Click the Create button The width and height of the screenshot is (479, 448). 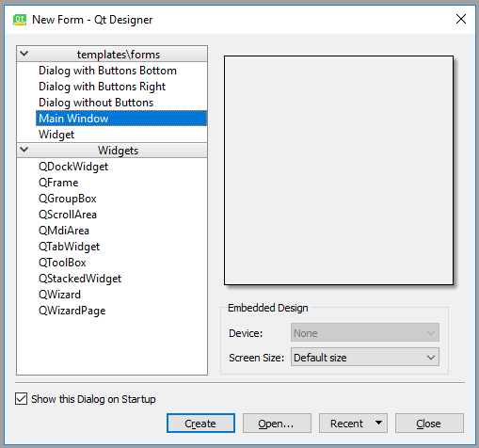(x=200, y=424)
